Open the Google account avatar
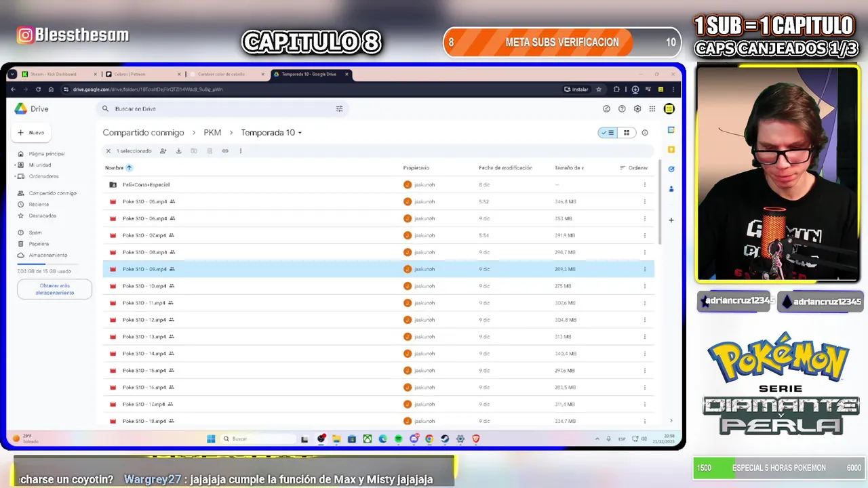868x488 pixels. (x=669, y=108)
